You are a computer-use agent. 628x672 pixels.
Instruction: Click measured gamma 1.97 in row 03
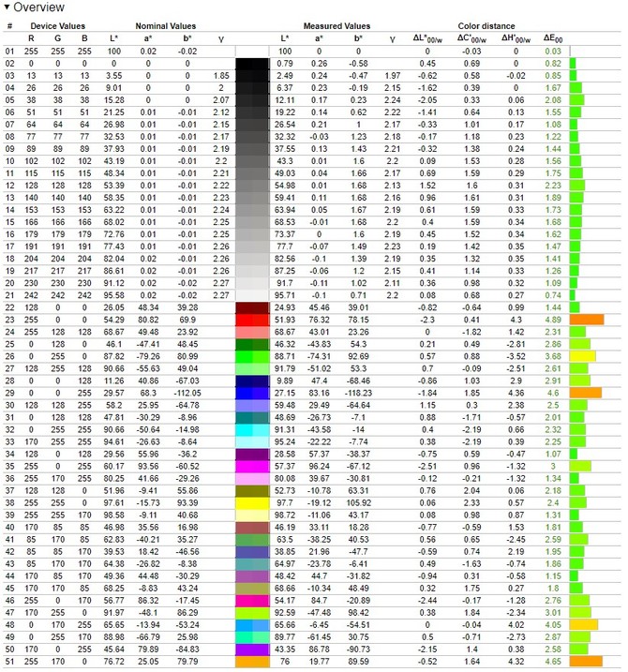[x=392, y=76]
